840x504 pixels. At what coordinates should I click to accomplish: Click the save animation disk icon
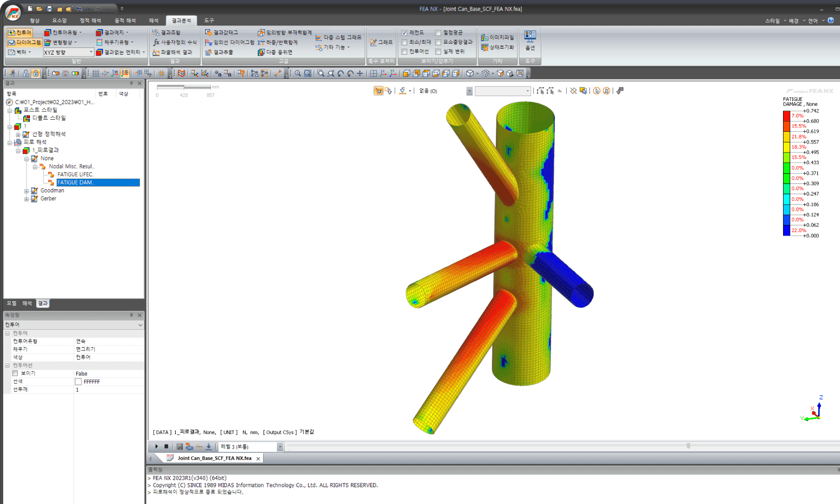click(180, 447)
